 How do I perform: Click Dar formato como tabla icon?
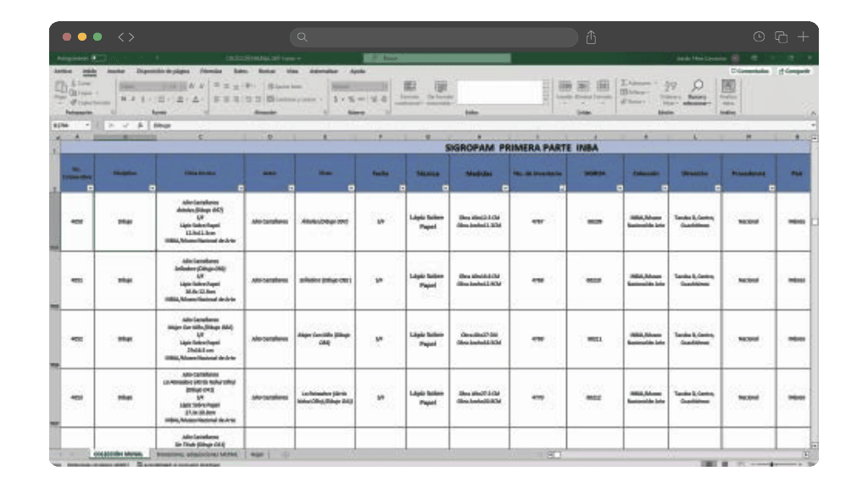tap(441, 87)
